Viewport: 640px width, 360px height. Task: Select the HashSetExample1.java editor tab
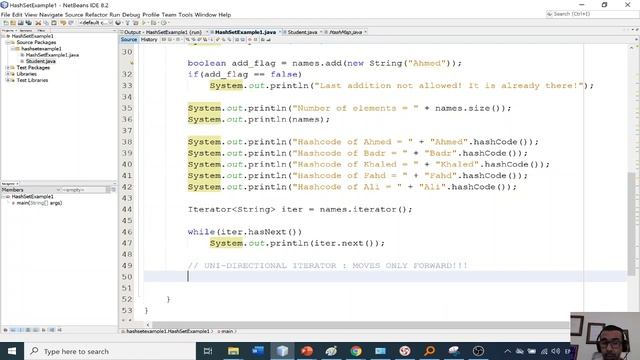click(x=245, y=32)
